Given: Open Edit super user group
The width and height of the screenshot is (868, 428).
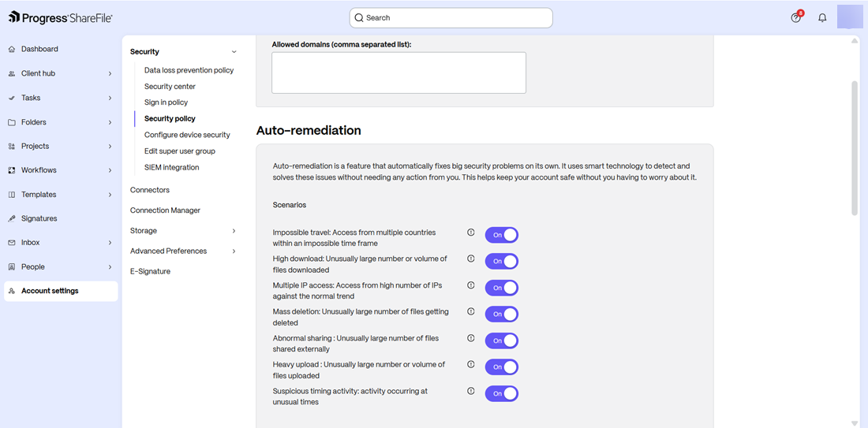Looking at the screenshot, I should click(x=180, y=151).
